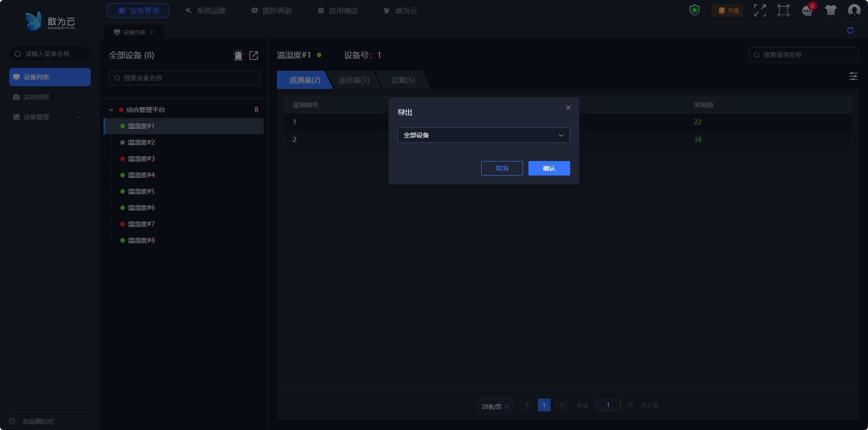This screenshot has height=430, width=868.
Task: Select device 温湿度#3 in the tree
Action: 184,159
